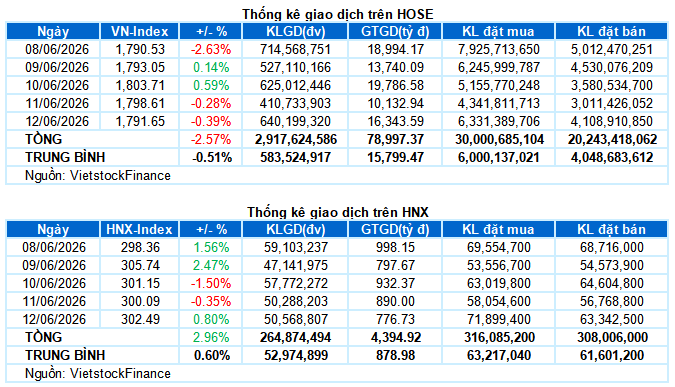Select total volume 2,917,624,586
This screenshot has width=675, height=387.
(296, 139)
